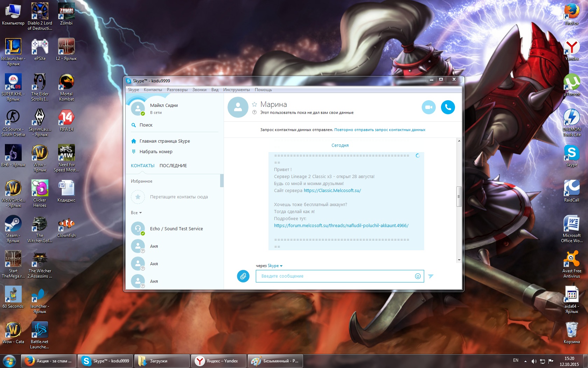Click the send message arrow icon
This screenshot has width=588, height=368.
pos(431,276)
